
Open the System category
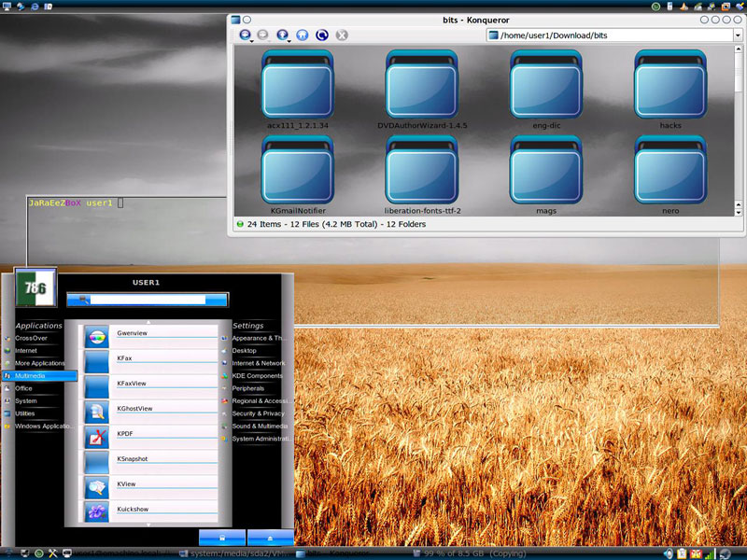26,401
